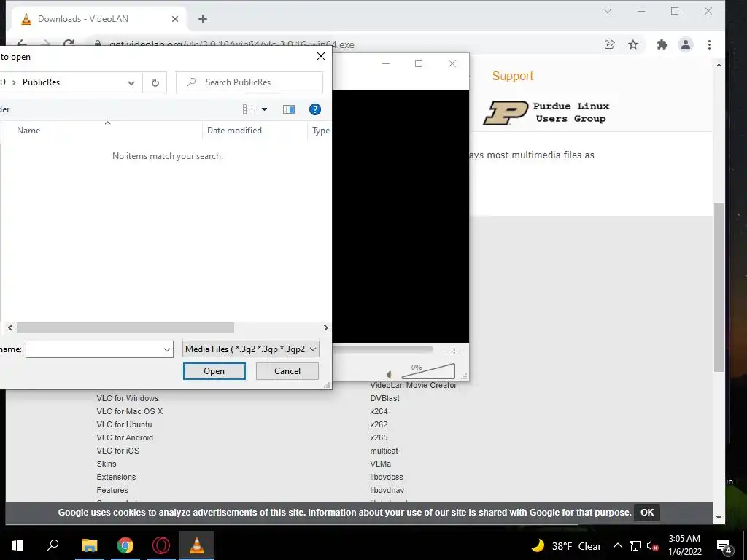Open Chrome tab search chevron
747x560 pixels.
pyautogui.click(x=608, y=11)
